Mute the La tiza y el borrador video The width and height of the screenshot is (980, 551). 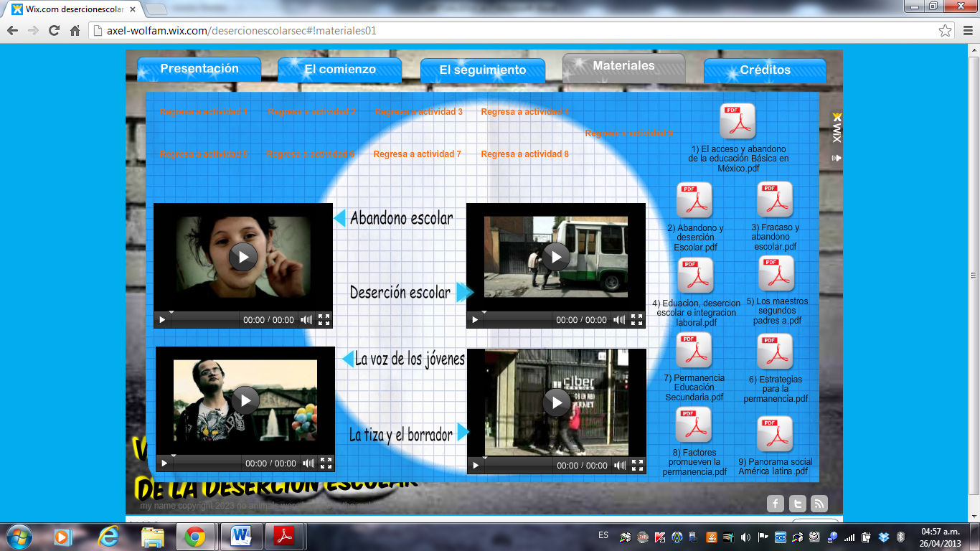pos(620,466)
